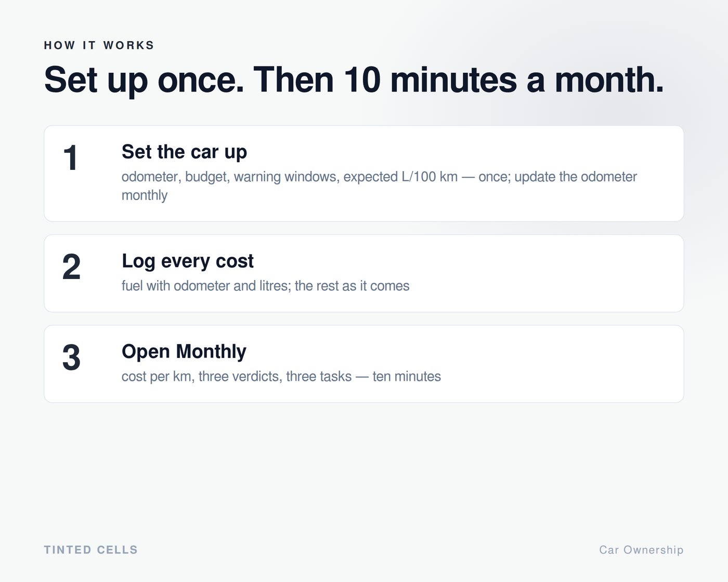Click '10 minutes a month' in headline
Image resolution: width=728 pixels, height=582 pixels.
503,80
